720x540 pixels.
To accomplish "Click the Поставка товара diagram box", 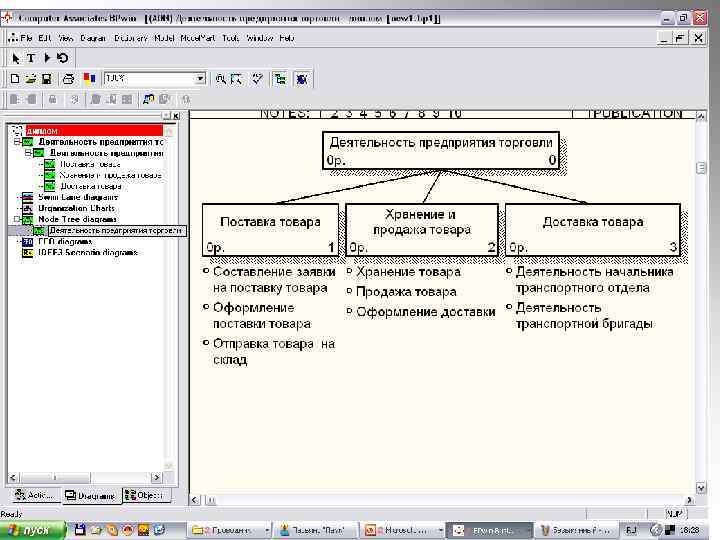I will click(270, 230).
